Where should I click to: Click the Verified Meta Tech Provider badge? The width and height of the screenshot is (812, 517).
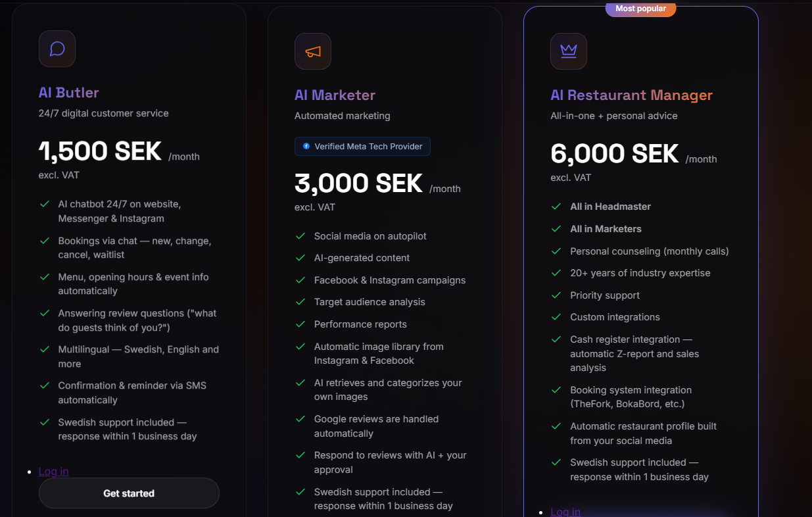click(x=362, y=146)
